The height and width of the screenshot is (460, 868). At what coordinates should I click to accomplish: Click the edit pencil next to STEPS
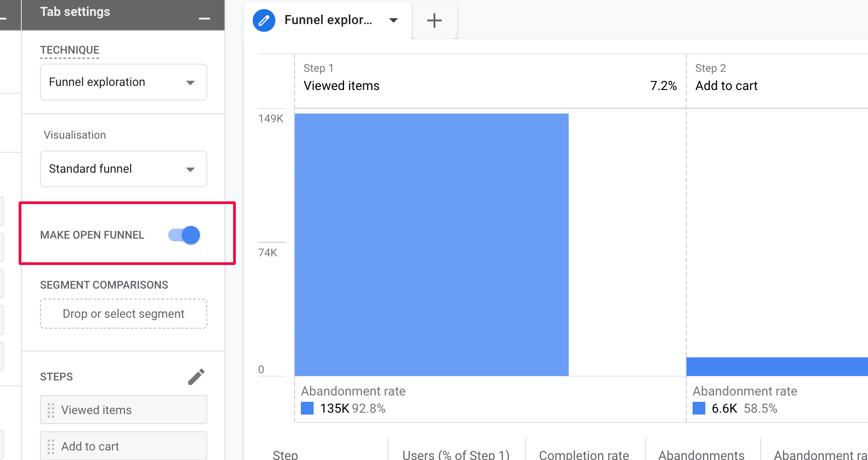[196, 376]
